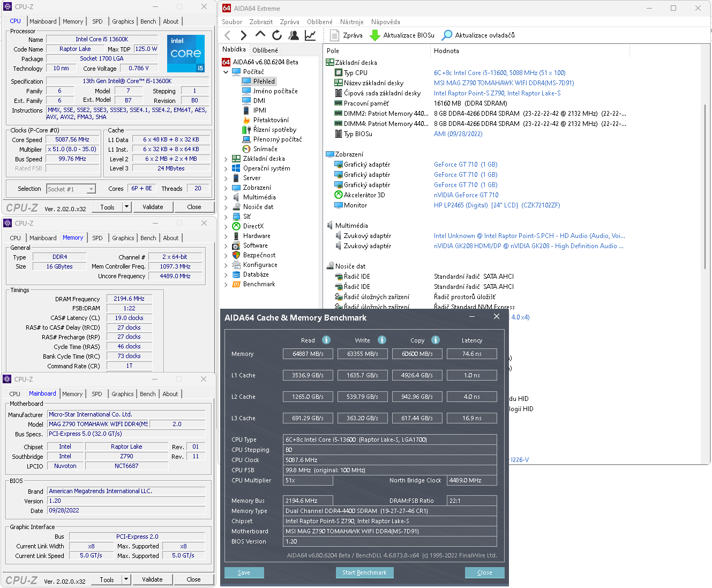Click Copy info icon in benchmark
Screen dimensions: 712x588
(x=436, y=340)
